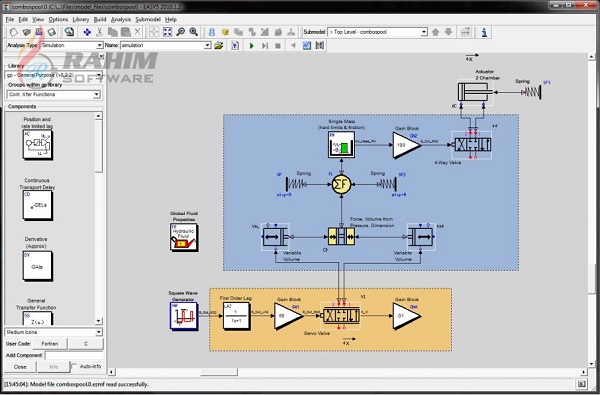The height and width of the screenshot is (395, 600).
Task: Click the scissors Cut icon in toolbar
Action: pos(99,32)
